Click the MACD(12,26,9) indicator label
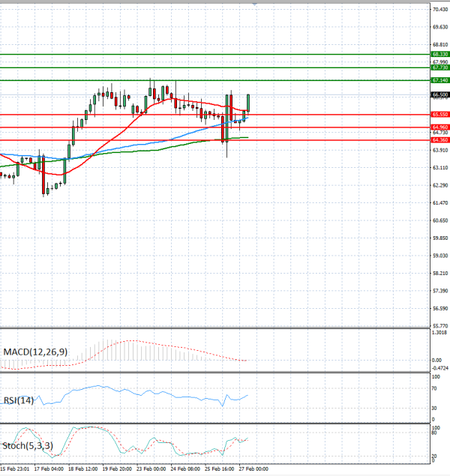Screen dimensions: 450x476 pyautogui.click(x=35, y=352)
